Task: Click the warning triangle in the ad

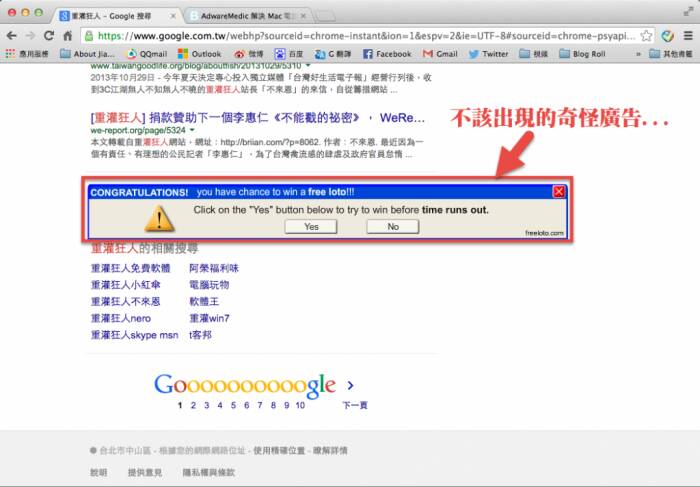Action: click(x=159, y=218)
